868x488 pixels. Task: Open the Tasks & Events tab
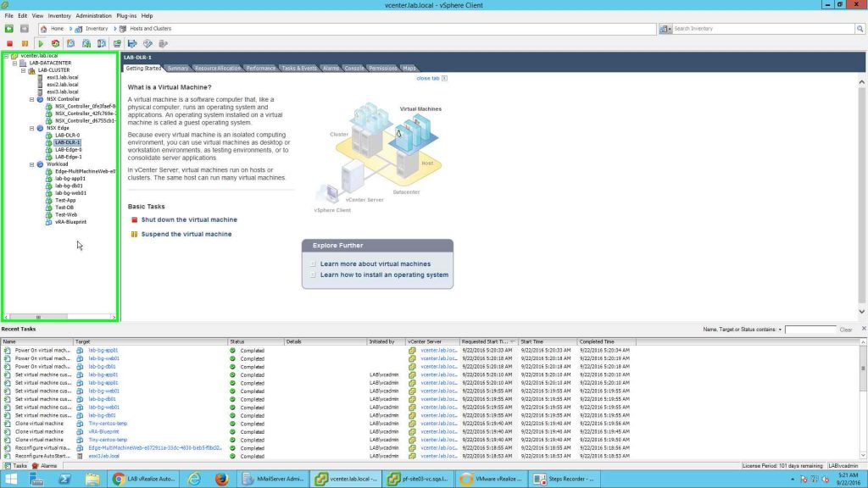coord(298,68)
